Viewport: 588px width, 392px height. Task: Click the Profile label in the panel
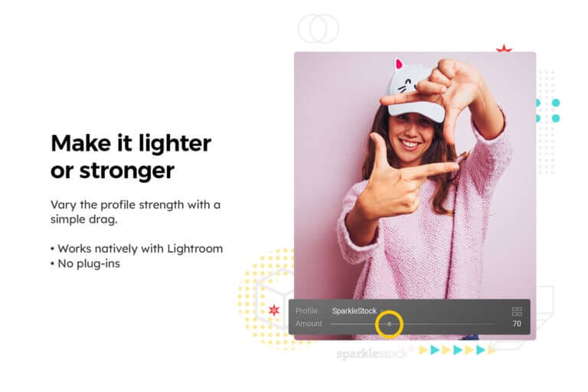[x=306, y=311]
